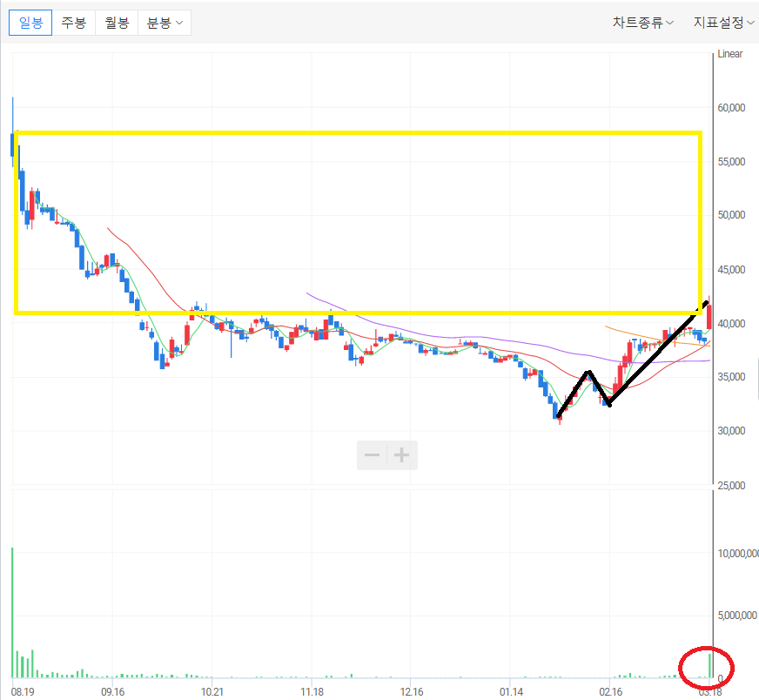Switch to the 월봉 monthly chart tab
Viewport: 759px width, 700px height.
click(117, 23)
